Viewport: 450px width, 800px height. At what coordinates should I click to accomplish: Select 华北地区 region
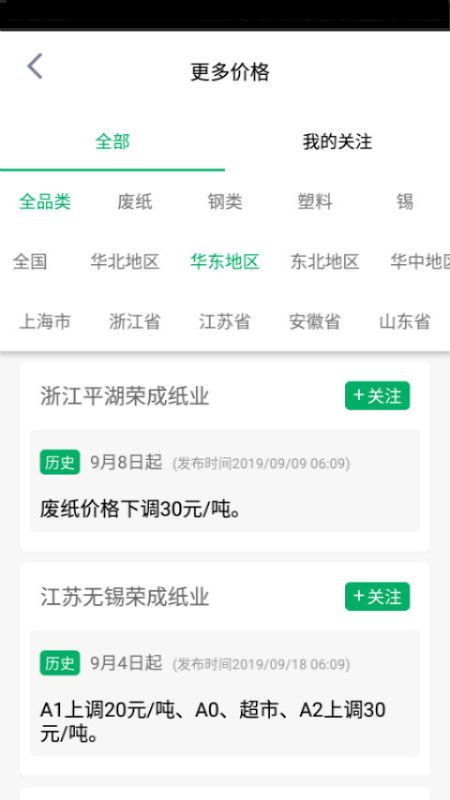pos(125,262)
